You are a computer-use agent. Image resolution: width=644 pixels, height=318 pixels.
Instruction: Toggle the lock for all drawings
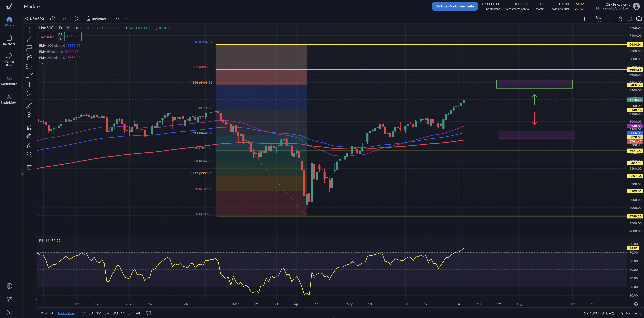[29, 145]
